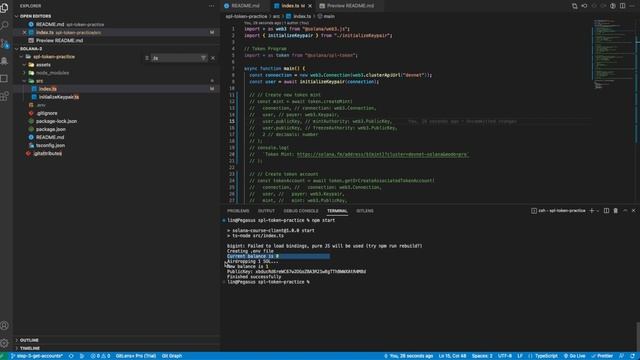Expand the node_modules folder
640x360 pixels.
[x=52, y=73]
